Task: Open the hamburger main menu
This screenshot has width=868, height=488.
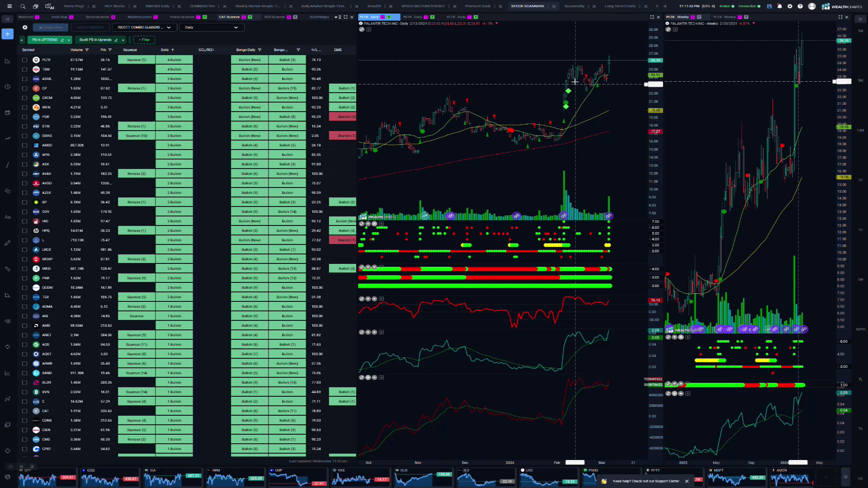Action: pos(9,6)
